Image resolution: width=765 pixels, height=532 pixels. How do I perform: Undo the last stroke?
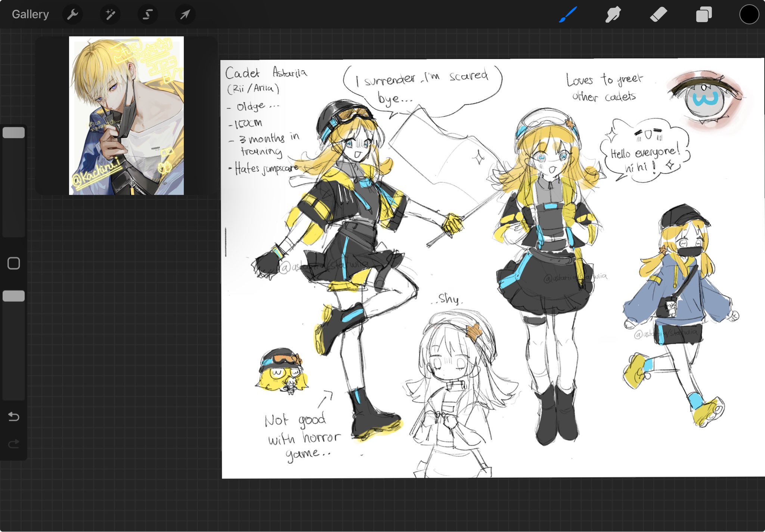tap(14, 416)
